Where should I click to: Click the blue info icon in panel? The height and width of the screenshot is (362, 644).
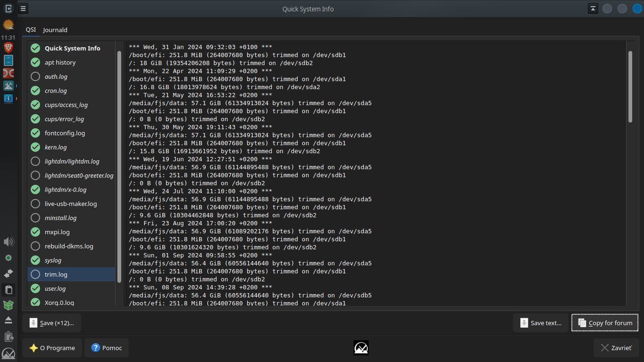tap(8, 99)
